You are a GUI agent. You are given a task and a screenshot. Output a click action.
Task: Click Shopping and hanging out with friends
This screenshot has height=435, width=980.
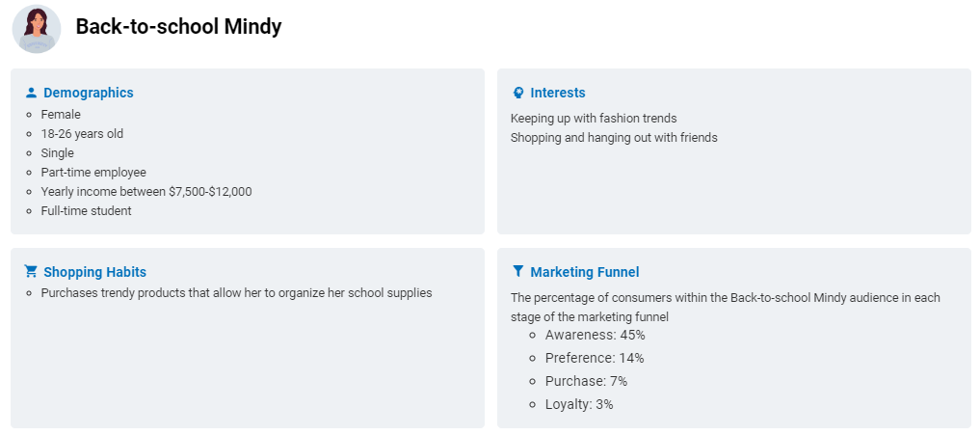(614, 138)
